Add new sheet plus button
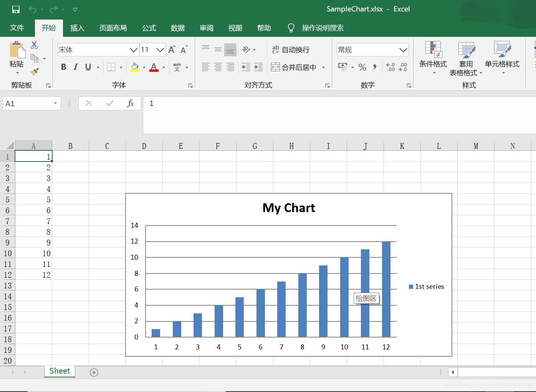The height and width of the screenshot is (392, 536). coord(94,372)
